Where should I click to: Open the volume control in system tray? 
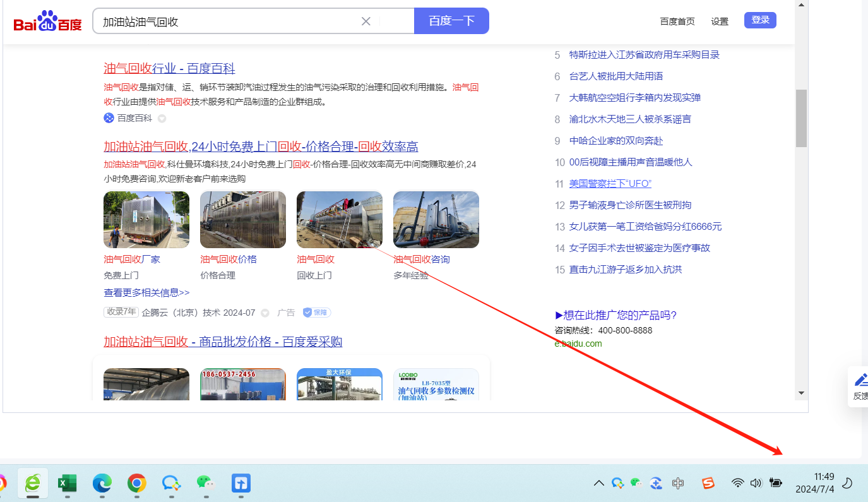756,483
